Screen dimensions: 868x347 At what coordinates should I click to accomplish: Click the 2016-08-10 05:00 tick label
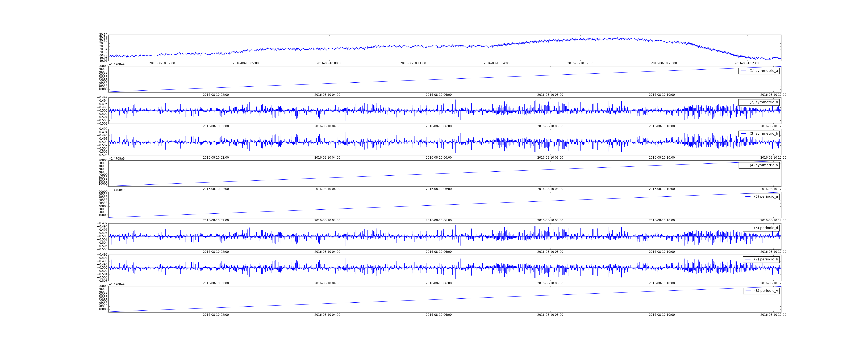[x=246, y=63]
